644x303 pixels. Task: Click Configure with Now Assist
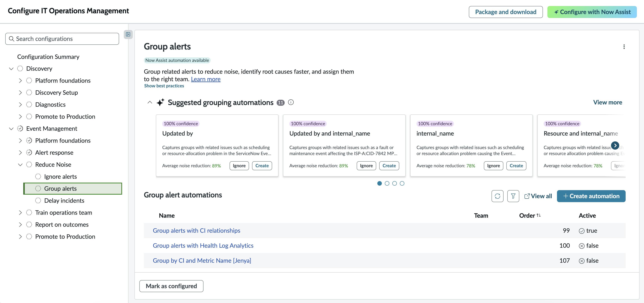point(592,12)
